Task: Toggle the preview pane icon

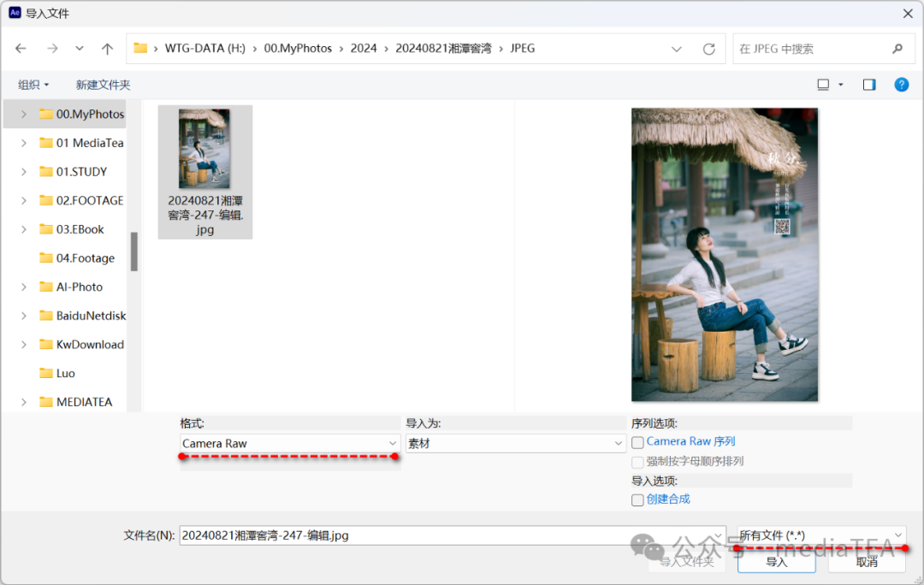Action: [869, 85]
